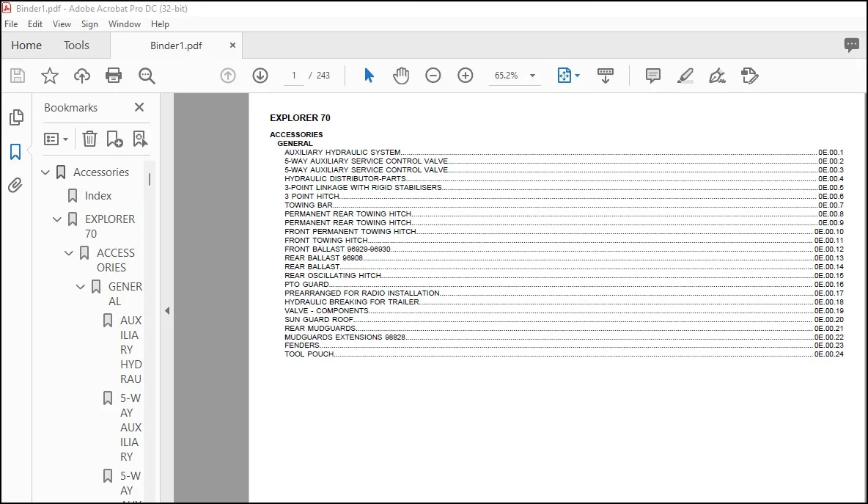Select the Highlight text tool

(685, 76)
